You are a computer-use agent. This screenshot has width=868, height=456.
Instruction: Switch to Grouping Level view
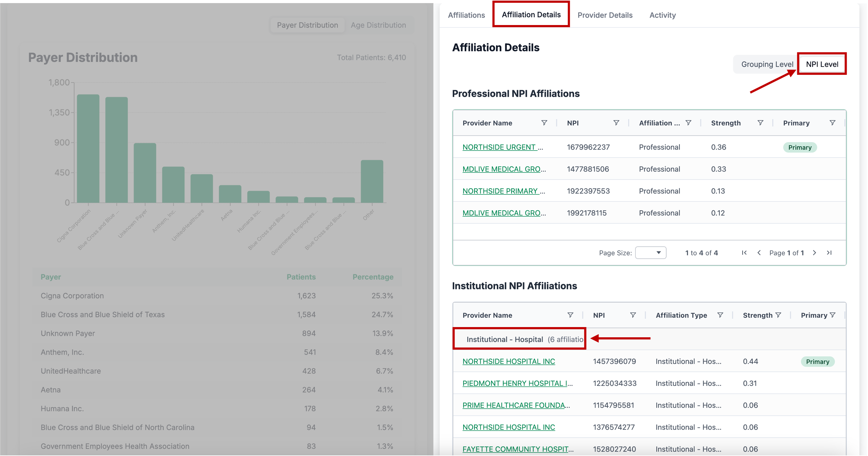point(767,64)
